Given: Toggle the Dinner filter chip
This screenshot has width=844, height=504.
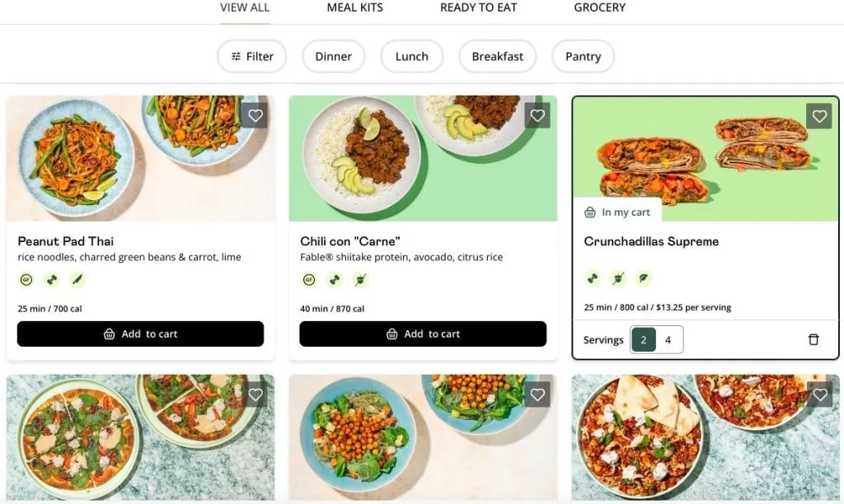Looking at the screenshot, I should click(x=333, y=57).
